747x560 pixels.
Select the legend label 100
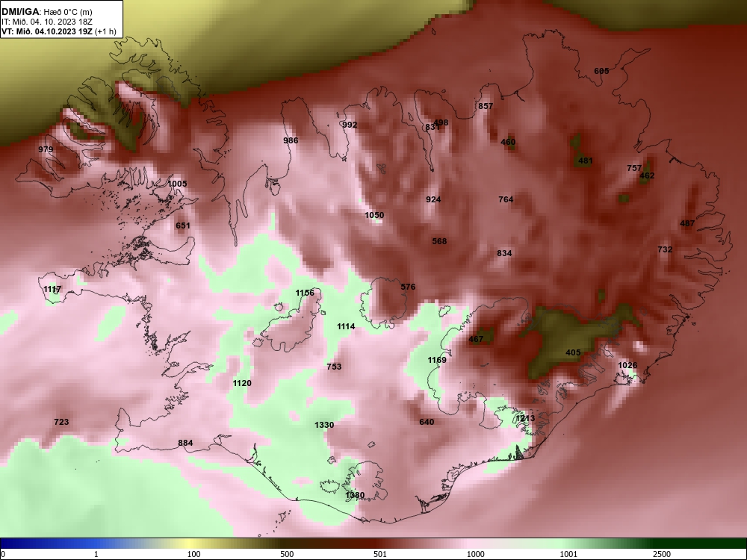pos(193,554)
